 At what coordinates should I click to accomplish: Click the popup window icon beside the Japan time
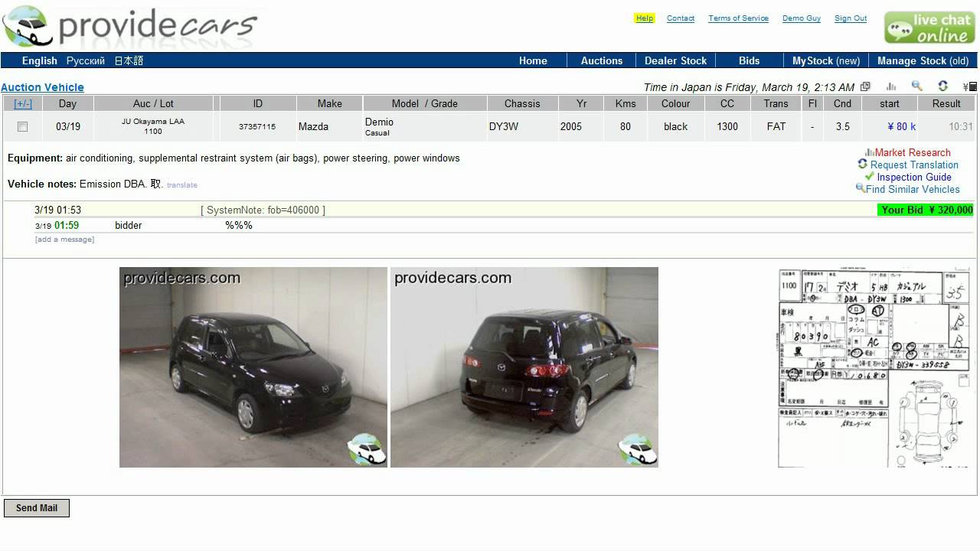click(865, 87)
